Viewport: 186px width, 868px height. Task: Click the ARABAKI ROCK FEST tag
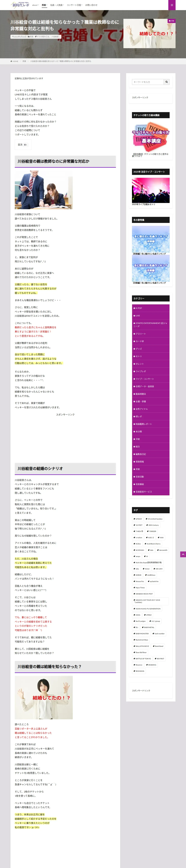tap(143, 594)
